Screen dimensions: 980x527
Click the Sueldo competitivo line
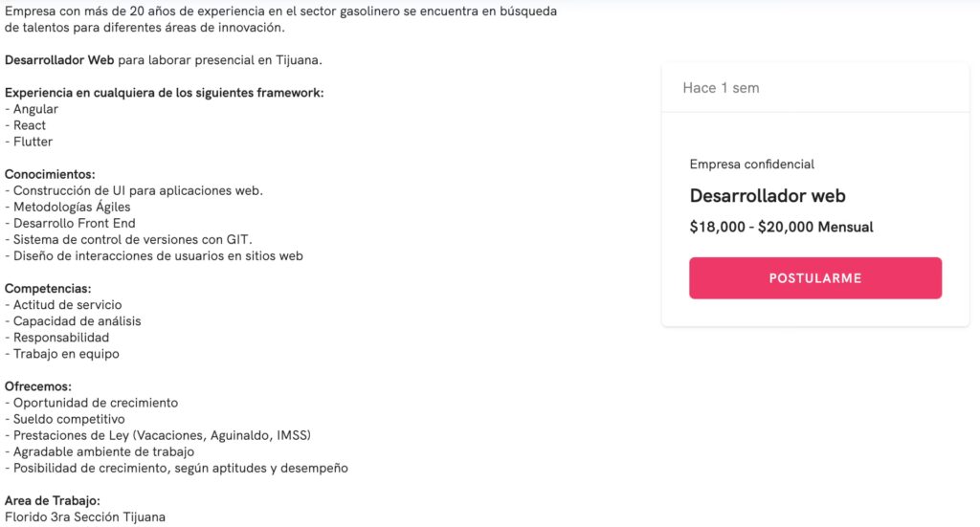click(x=69, y=419)
